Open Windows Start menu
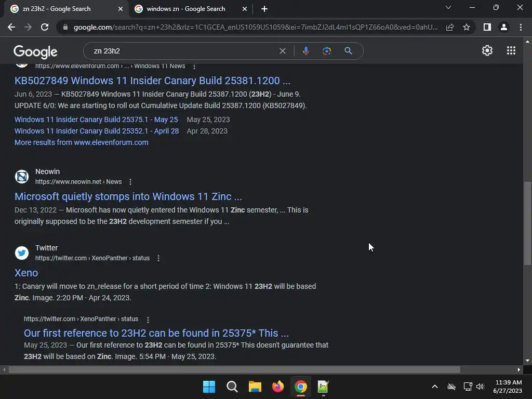Viewport: 532px width, 399px height. (x=209, y=387)
